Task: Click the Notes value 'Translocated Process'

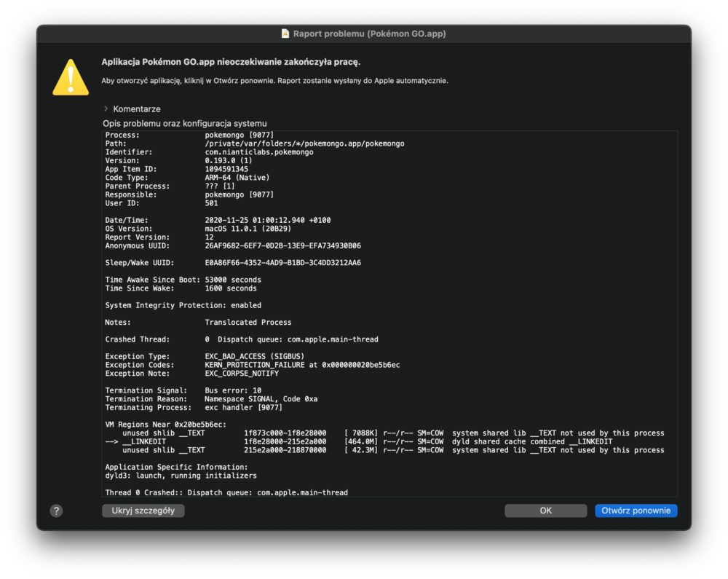Action: (x=248, y=322)
